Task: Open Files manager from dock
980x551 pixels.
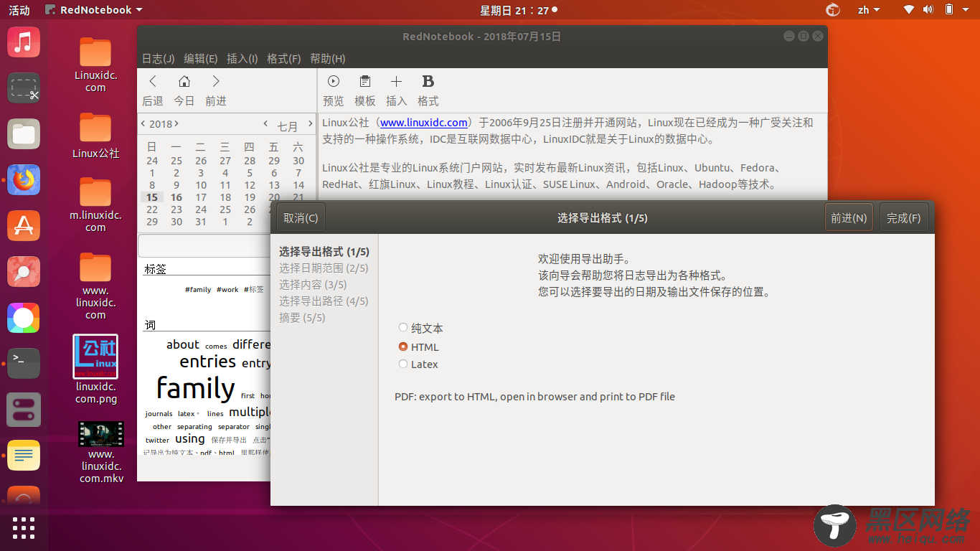Action: [24, 133]
